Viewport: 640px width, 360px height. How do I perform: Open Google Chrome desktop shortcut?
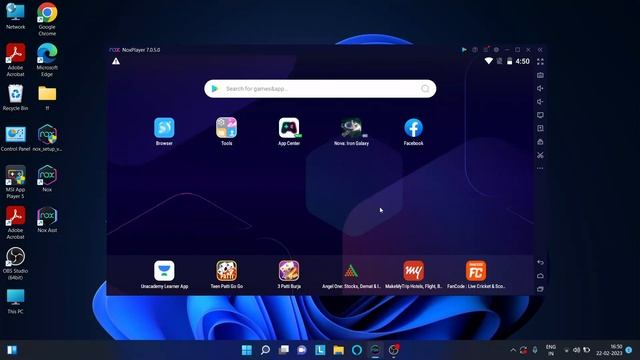(x=47, y=19)
